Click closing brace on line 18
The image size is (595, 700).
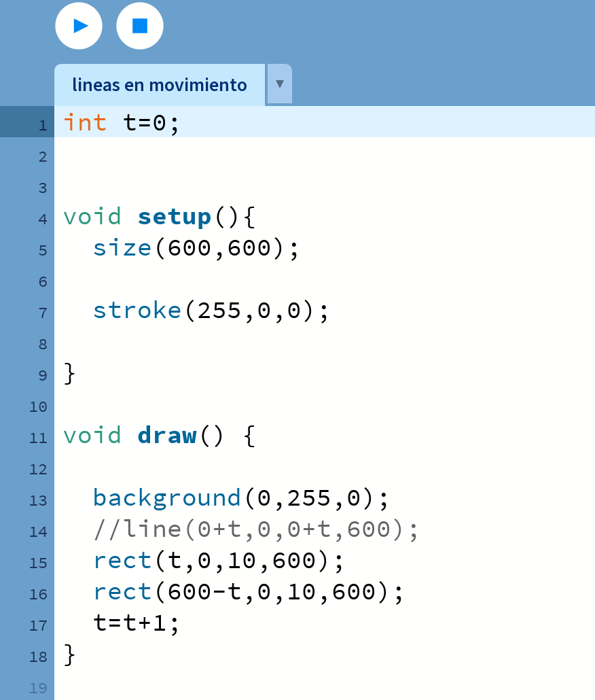(x=69, y=655)
